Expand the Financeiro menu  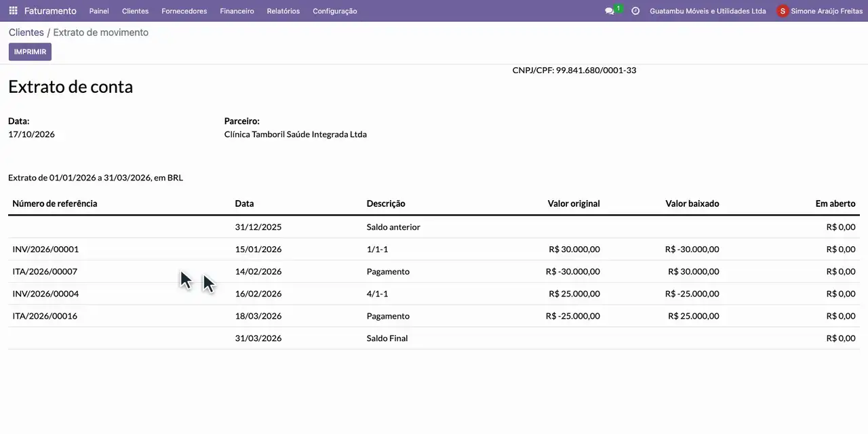coord(237,11)
